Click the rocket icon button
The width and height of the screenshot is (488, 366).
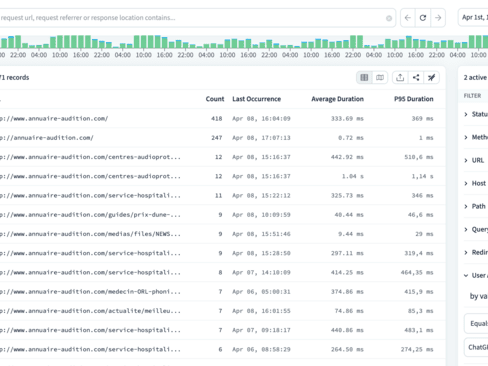point(431,78)
